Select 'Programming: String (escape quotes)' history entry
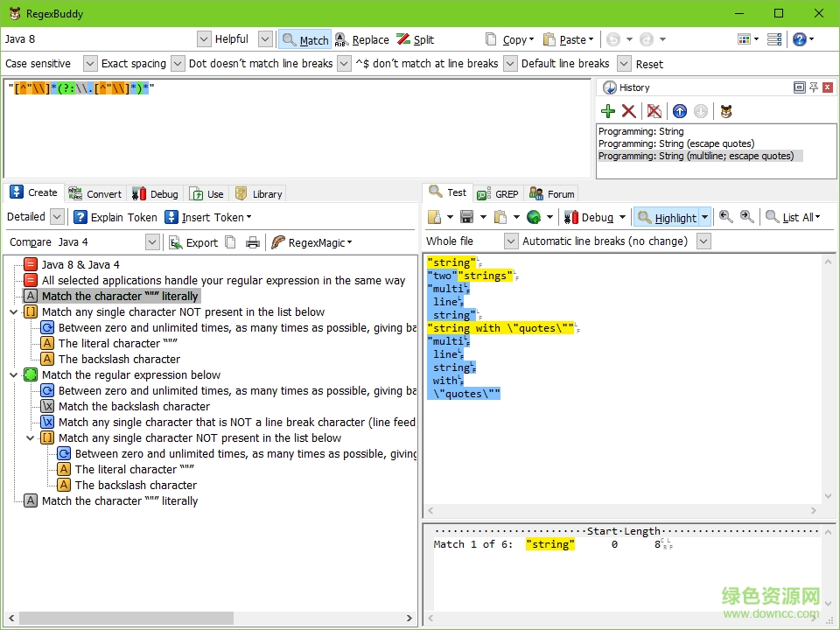This screenshot has width=840, height=630. pos(675,143)
